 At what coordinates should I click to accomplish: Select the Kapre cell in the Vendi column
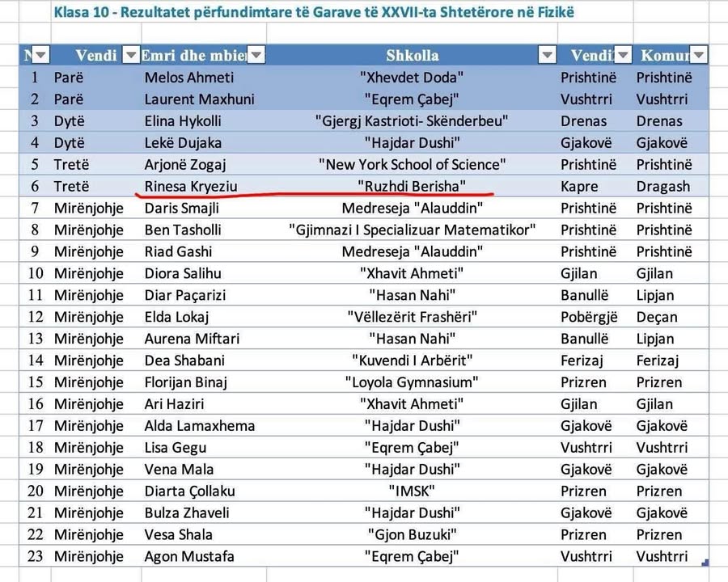point(579,187)
